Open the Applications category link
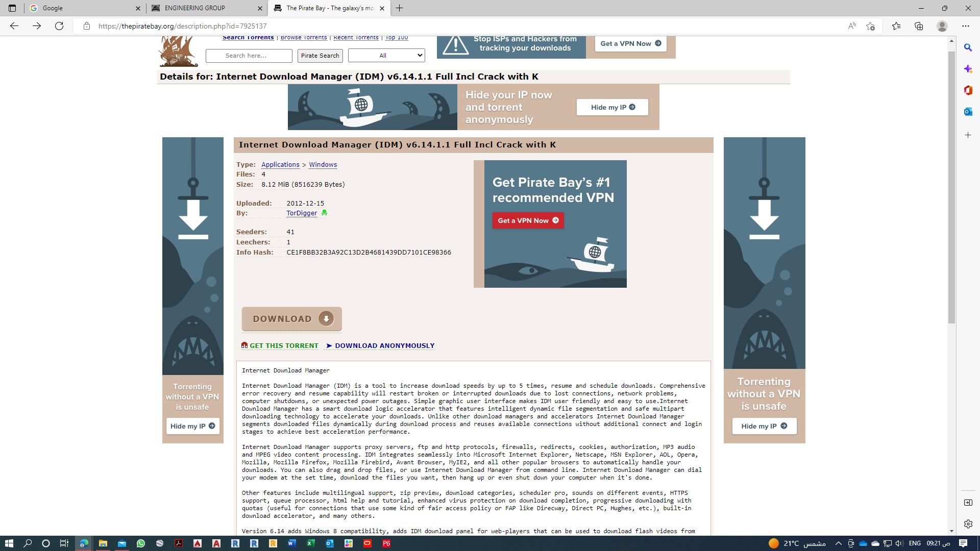Image resolution: width=980 pixels, height=551 pixels. [280, 165]
